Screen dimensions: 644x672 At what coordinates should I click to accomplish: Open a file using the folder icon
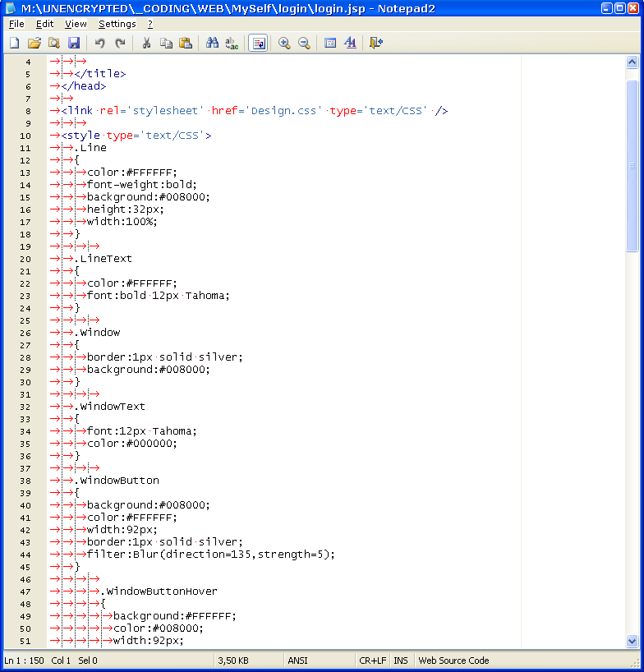click(34, 43)
